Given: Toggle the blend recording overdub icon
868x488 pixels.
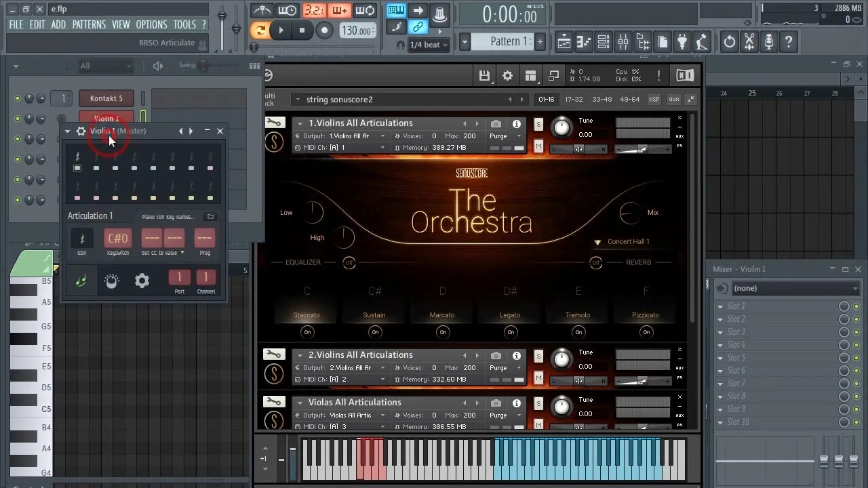Looking at the screenshot, I should tap(340, 10).
